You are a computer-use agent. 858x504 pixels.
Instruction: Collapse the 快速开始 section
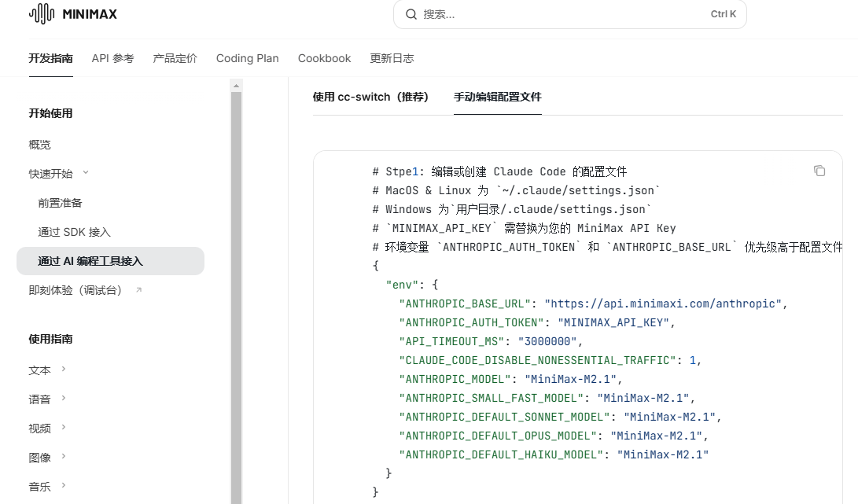85,173
